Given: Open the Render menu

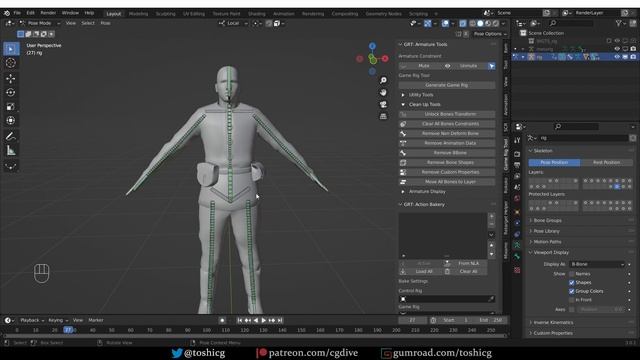Looking at the screenshot, I should click(x=48, y=13).
